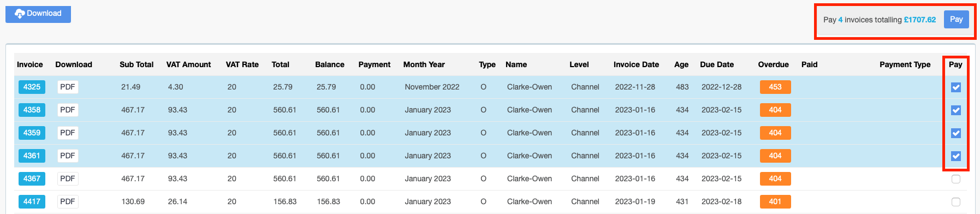Download PDF for invoice 4359

pyautogui.click(x=68, y=133)
